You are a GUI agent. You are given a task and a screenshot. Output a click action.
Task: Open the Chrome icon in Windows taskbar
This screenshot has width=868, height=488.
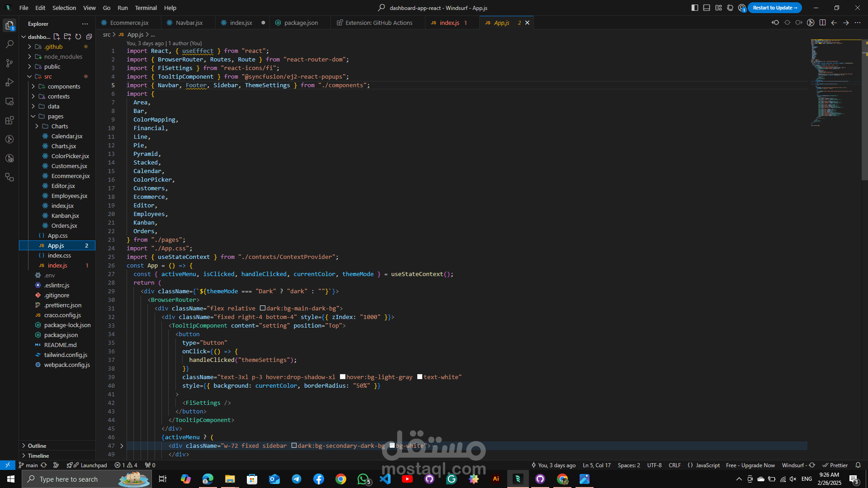[x=341, y=479]
